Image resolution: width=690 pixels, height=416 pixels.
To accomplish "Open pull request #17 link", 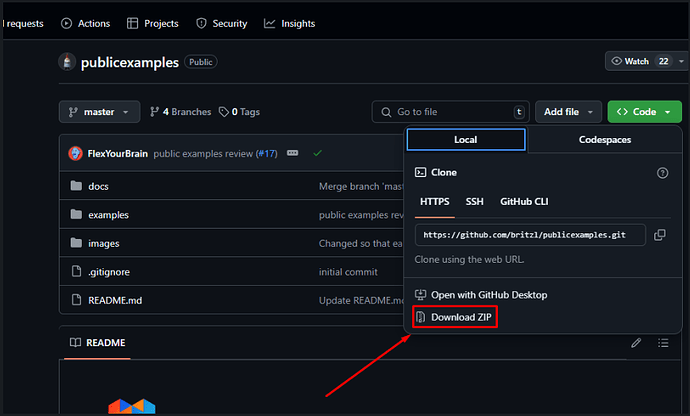I will click(267, 154).
